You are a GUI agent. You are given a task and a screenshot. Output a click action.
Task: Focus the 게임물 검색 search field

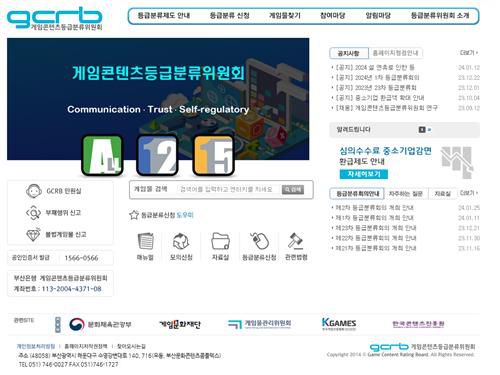(x=228, y=189)
